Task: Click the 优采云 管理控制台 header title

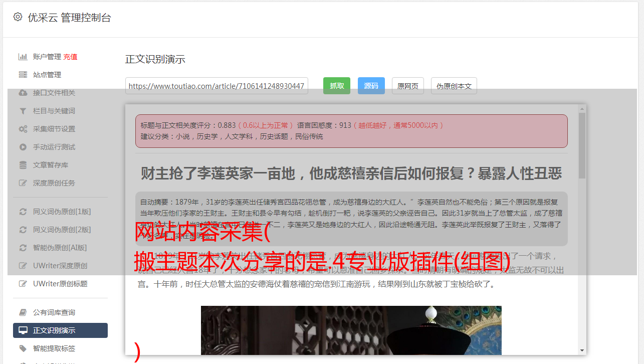Action: [69, 18]
